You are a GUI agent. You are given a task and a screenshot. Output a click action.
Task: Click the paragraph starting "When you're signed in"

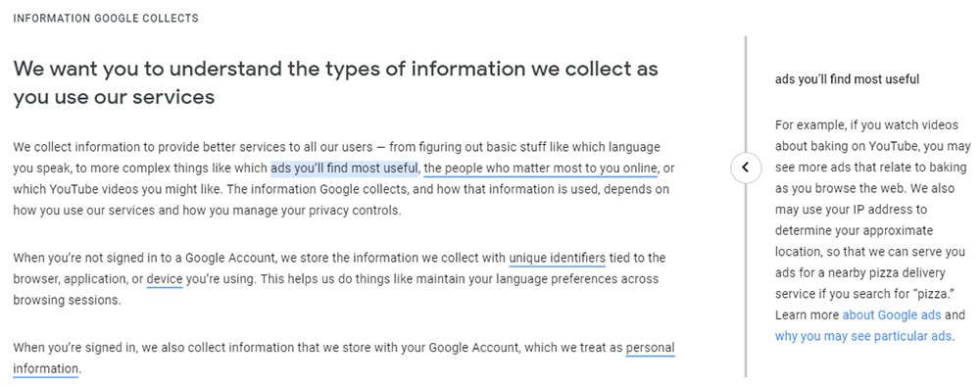click(344, 358)
